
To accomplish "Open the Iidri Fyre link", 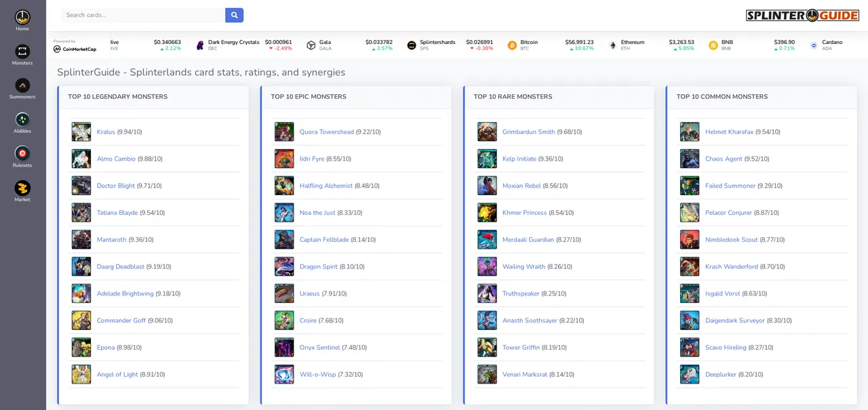I will 312,159.
